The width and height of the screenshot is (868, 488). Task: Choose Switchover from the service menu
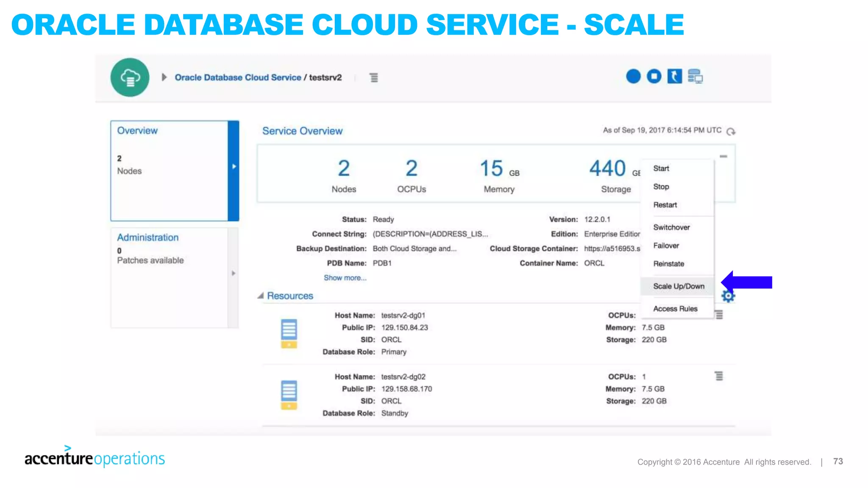(x=671, y=227)
